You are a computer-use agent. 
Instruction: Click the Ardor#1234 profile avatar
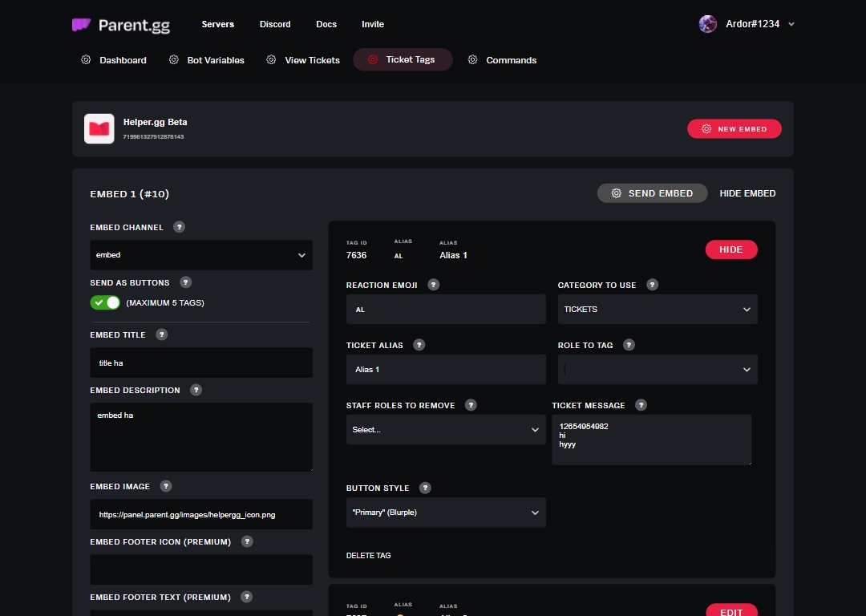pos(707,24)
